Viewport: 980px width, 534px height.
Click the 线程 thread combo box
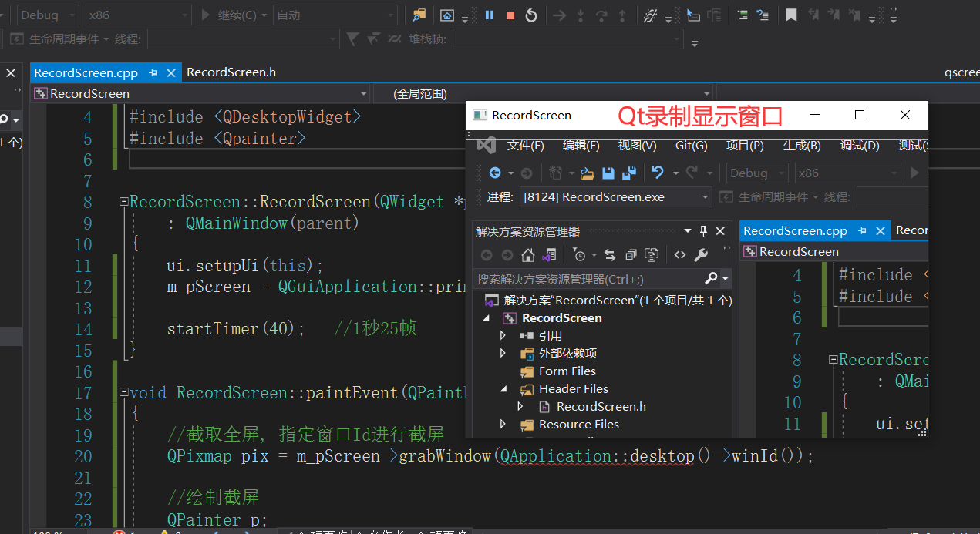point(243,39)
